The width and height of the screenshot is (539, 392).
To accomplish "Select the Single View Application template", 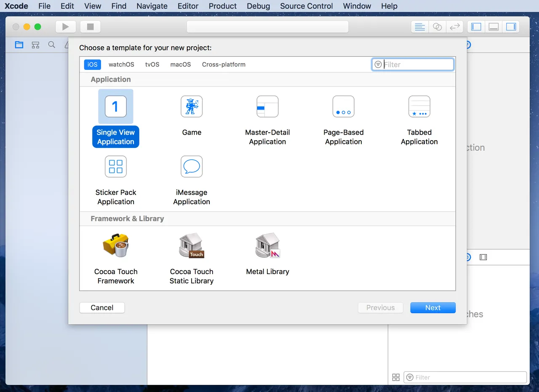I will [115, 118].
